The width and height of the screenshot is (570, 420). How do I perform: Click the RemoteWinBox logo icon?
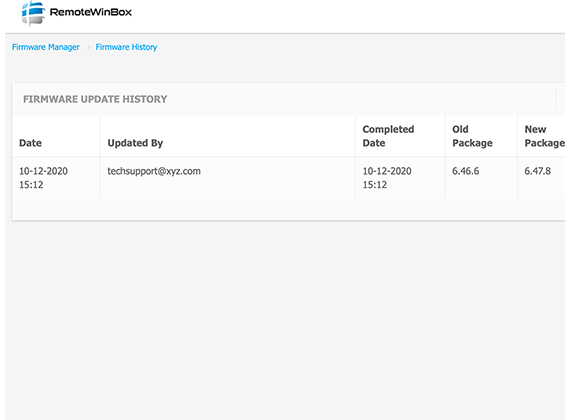click(33, 13)
